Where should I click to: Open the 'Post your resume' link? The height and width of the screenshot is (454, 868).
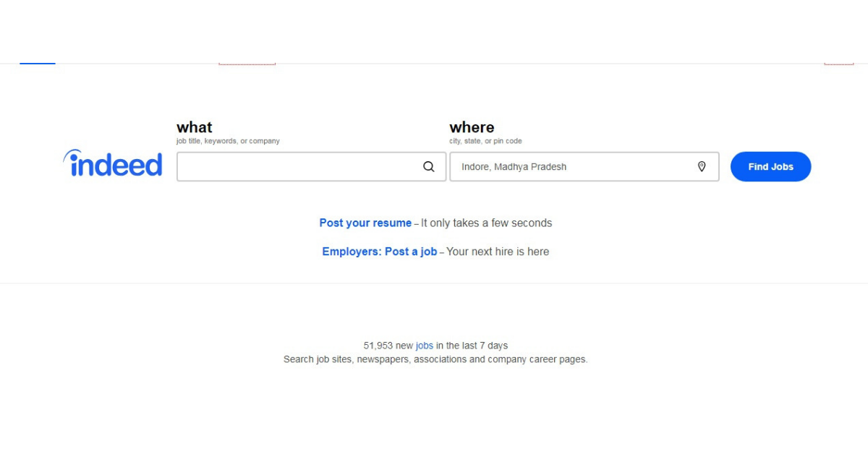click(365, 223)
